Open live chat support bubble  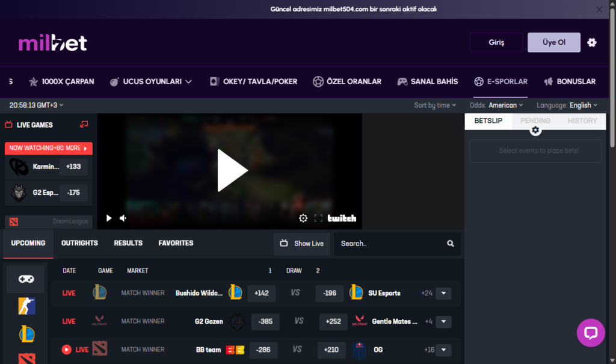pyautogui.click(x=591, y=333)
